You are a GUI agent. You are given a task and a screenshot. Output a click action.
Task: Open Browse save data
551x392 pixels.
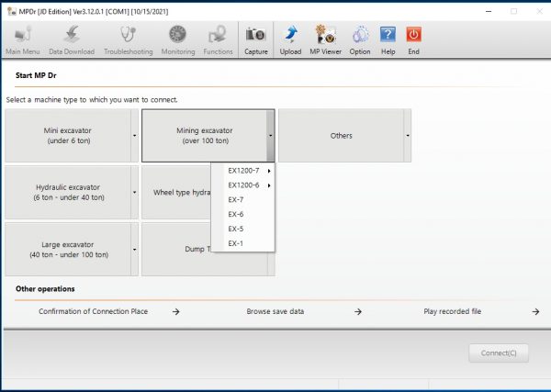click(x=275, y=311)
